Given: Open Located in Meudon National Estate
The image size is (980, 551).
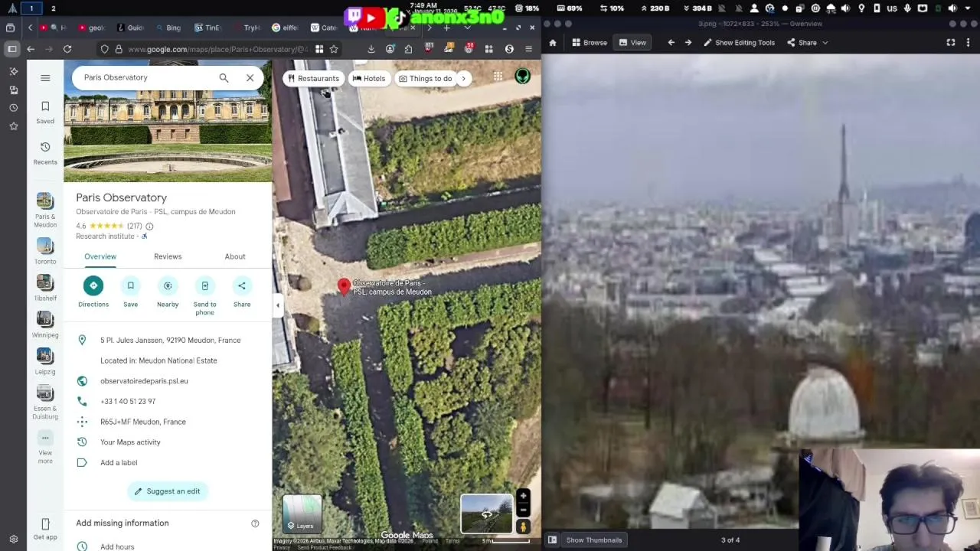Looking at the screenshot, I should point(158,360).
